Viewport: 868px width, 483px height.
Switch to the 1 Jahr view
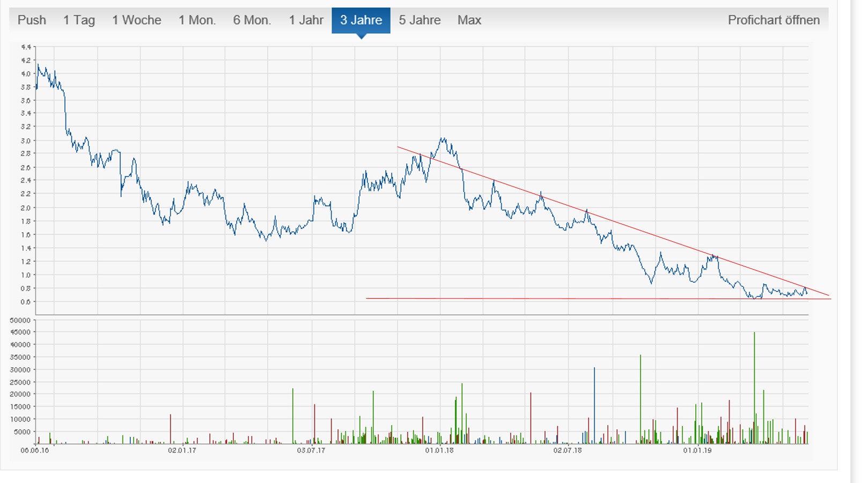tap(306, 20)
